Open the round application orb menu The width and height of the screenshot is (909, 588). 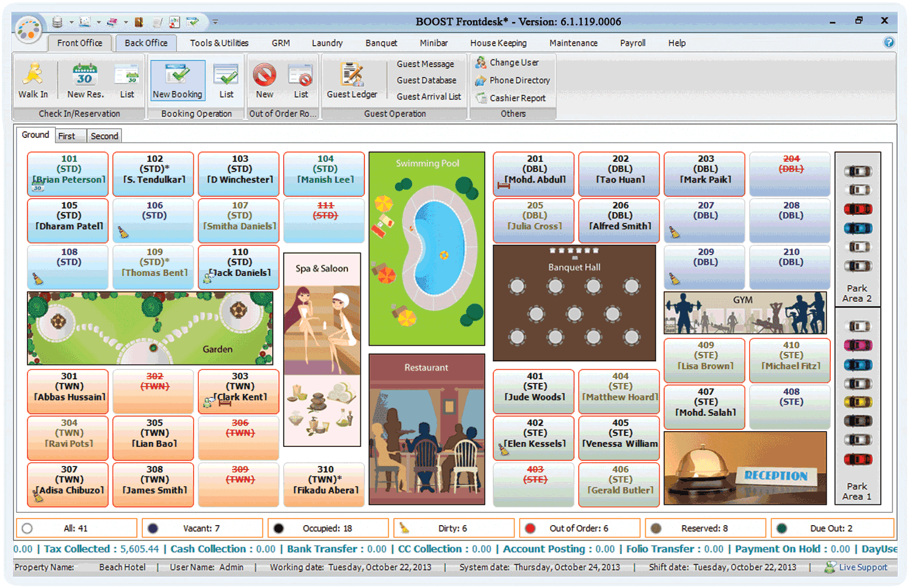[29, 29]
